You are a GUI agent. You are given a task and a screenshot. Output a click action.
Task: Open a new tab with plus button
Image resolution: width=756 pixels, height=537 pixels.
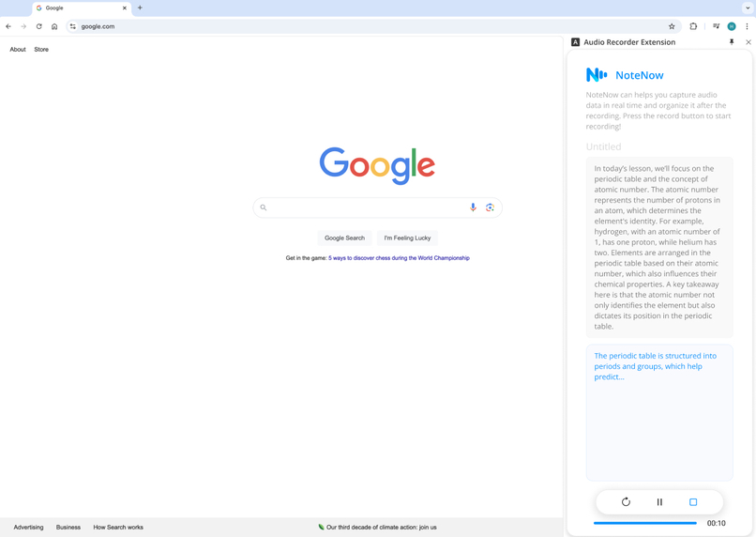(x=140, y=8)
